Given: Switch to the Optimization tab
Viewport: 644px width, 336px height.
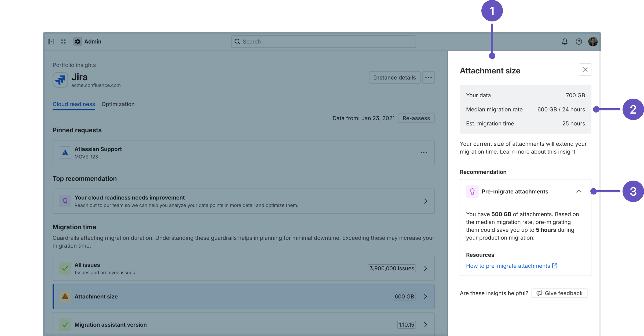Looking at the screenshot, I should [118, 104].
